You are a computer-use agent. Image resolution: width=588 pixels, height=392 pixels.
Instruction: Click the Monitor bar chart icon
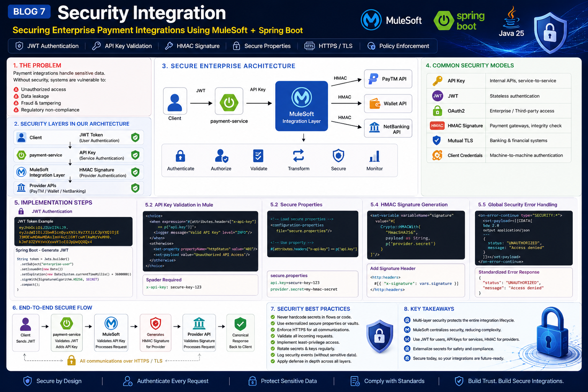(374, 156)
